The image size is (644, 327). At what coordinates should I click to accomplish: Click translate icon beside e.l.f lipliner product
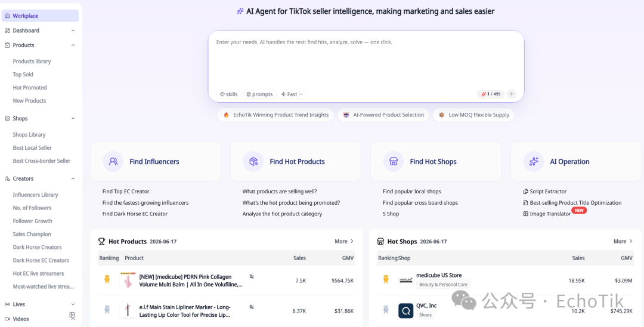252,307
